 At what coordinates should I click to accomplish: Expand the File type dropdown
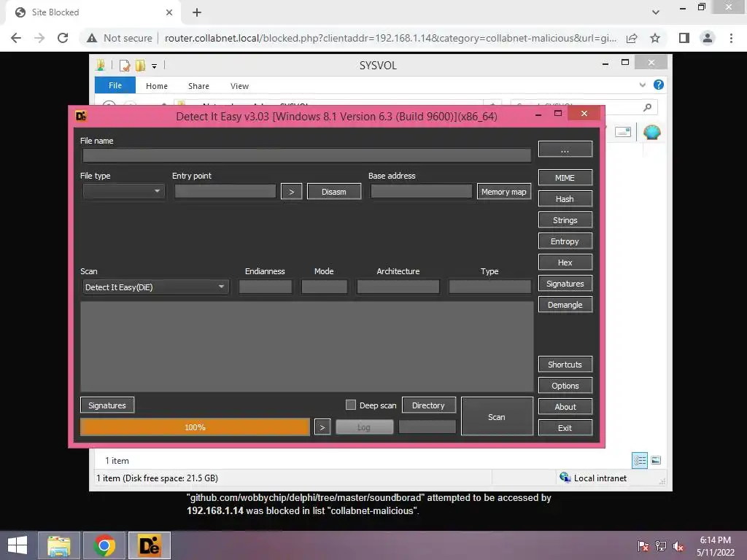(123, 191)
